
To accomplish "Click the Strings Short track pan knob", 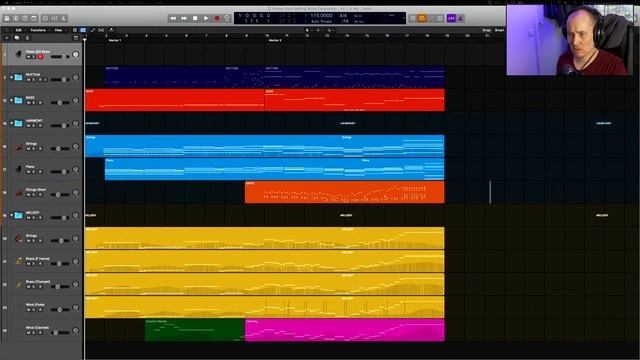I will pos(76,192).
